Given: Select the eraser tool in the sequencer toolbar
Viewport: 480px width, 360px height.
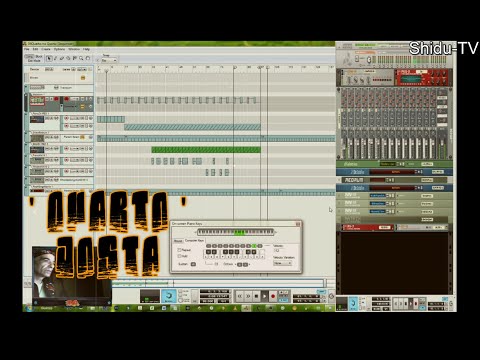Looking at the screenshot, I should [x=62, y=59].
